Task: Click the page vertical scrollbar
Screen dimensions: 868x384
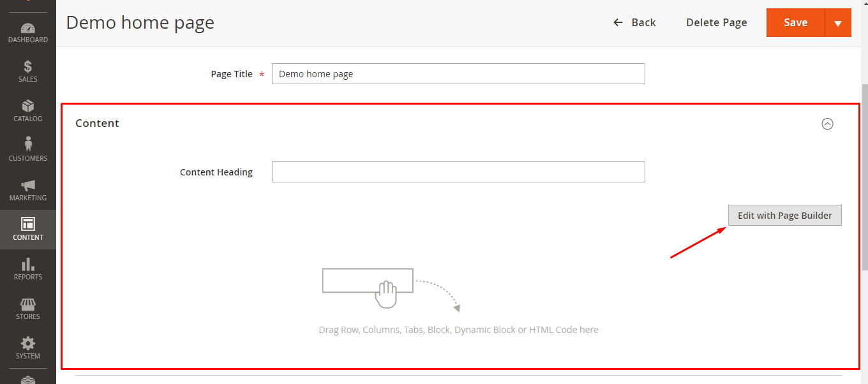Action: tap(865, 177)
